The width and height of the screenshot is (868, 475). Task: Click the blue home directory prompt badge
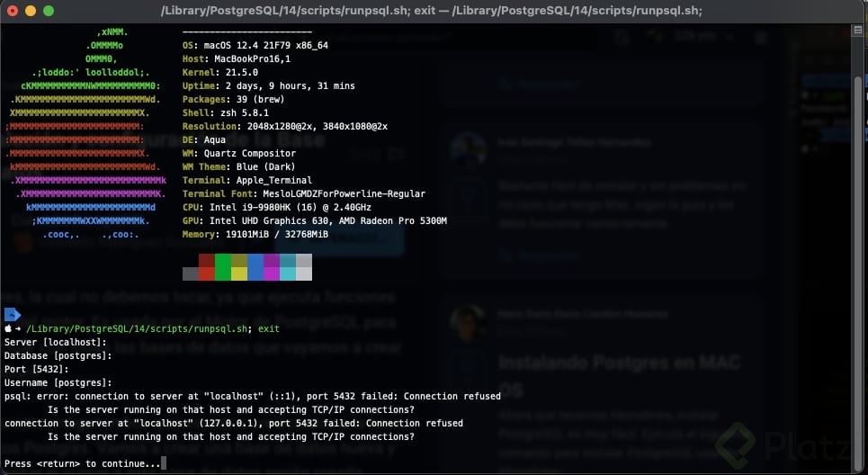[13, 315]
